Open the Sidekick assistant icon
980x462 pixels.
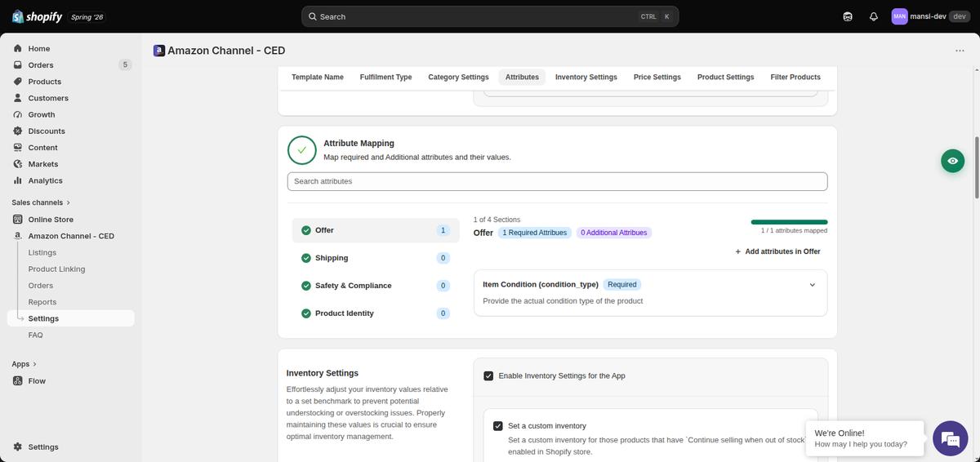pos(848,16)
